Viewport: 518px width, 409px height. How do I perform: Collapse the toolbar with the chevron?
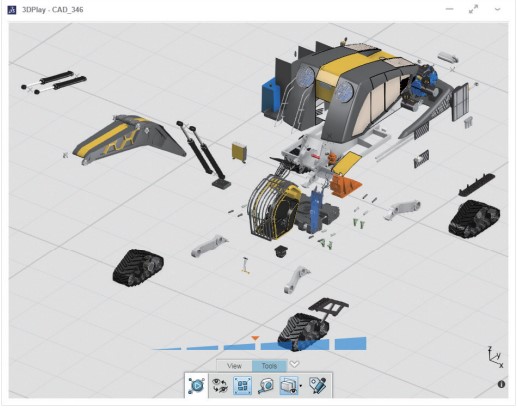[294, 364]
